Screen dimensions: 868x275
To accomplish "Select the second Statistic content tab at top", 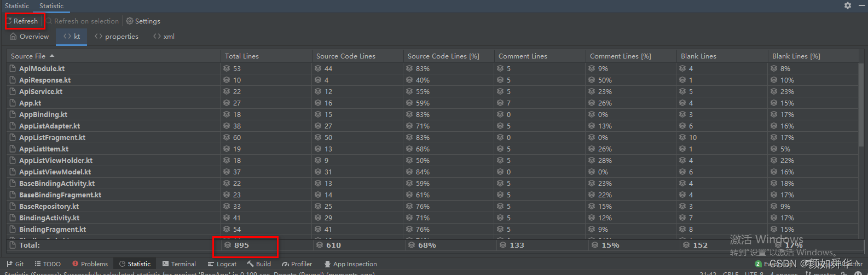I will pos(51,6).
